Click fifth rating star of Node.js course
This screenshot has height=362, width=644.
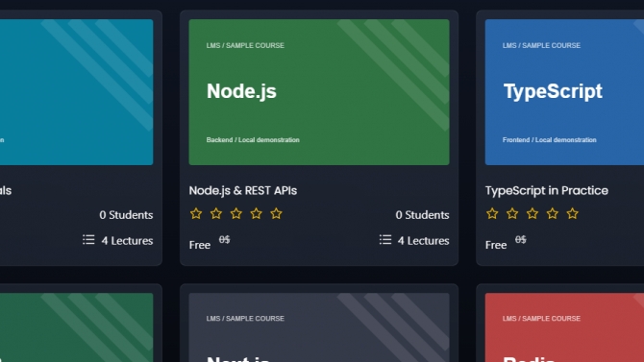click(277, 213)
